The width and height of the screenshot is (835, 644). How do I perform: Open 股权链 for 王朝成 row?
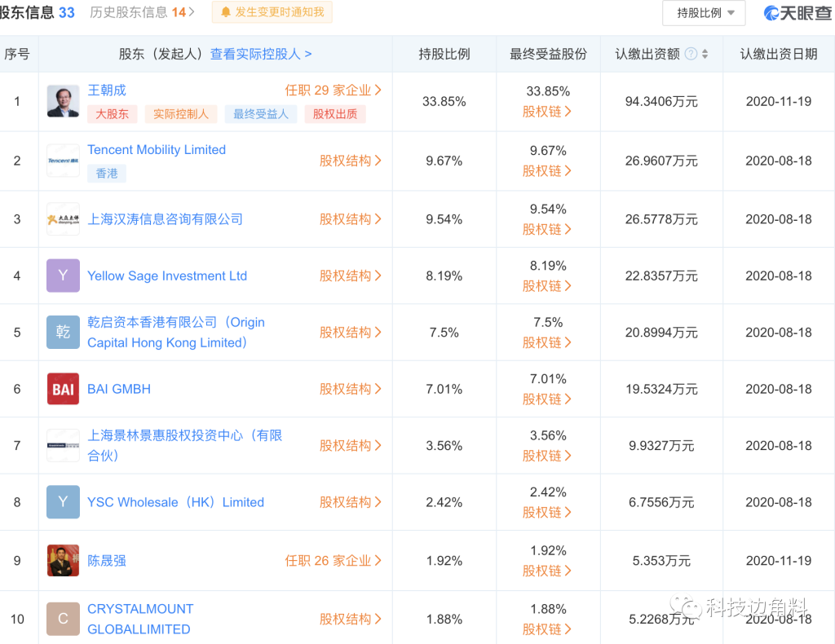547,111
